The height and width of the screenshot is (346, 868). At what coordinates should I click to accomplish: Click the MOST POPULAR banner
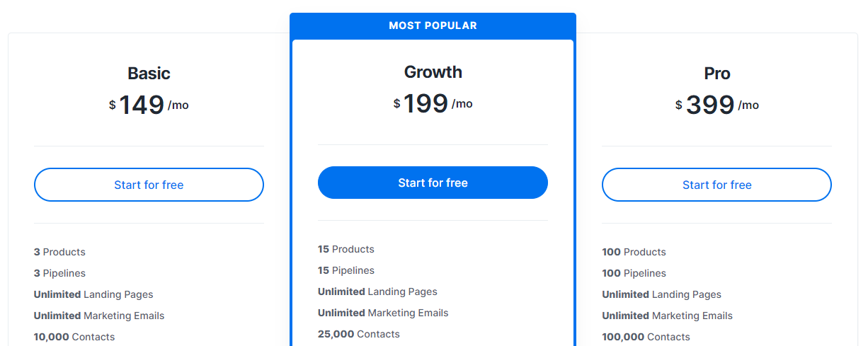coord(433,25)
